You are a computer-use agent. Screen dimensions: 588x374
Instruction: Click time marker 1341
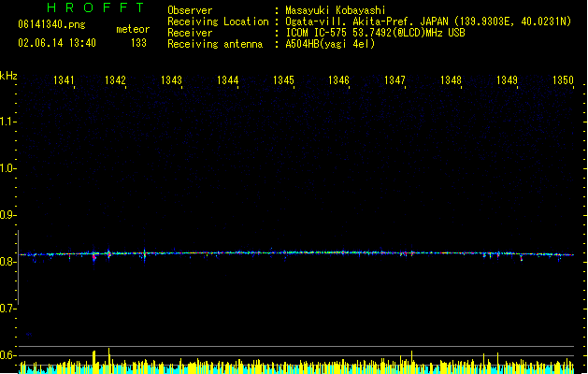tap(64, 80)
